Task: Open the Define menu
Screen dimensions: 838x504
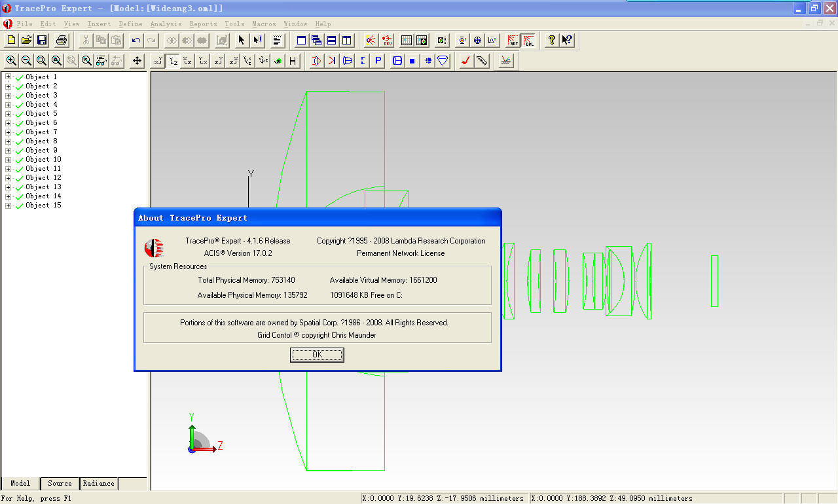Action: [x=131, y=24]
